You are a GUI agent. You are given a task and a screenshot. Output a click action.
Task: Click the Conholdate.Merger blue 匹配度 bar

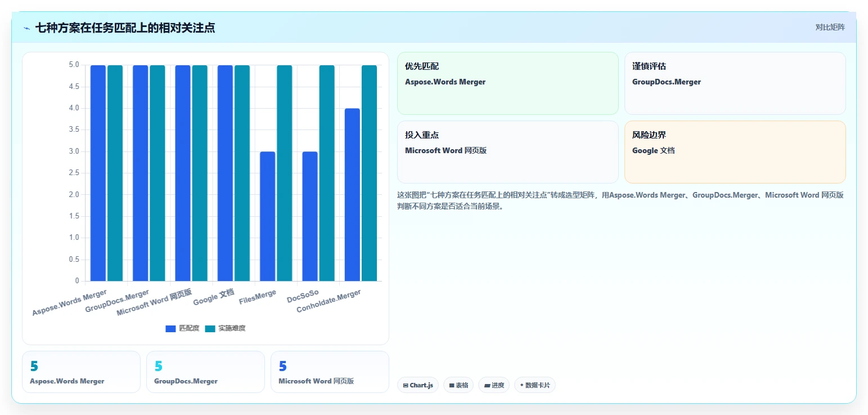coord(352,195)
